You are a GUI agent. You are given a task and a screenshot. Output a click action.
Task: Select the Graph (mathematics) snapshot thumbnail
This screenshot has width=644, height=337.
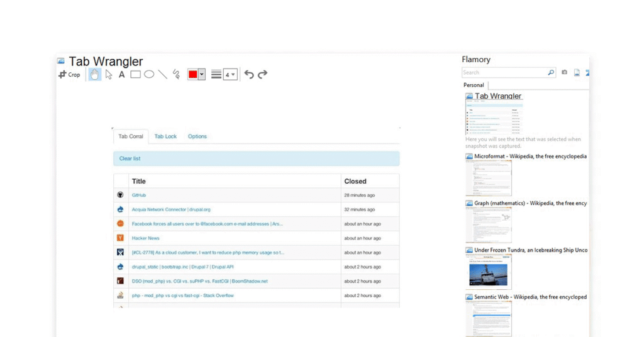489,224
